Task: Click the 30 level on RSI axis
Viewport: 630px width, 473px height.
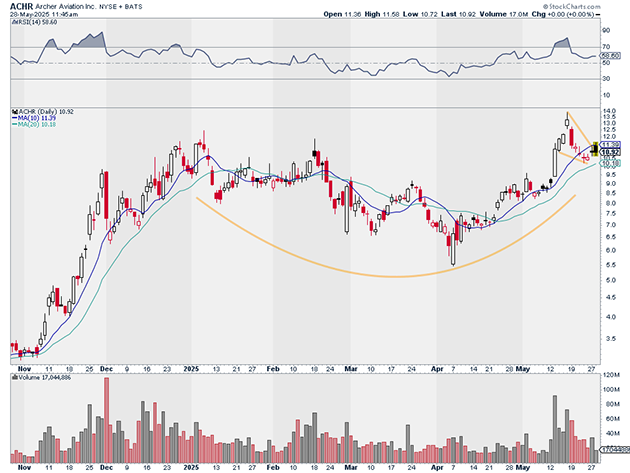Action: [x=606, y=79]
